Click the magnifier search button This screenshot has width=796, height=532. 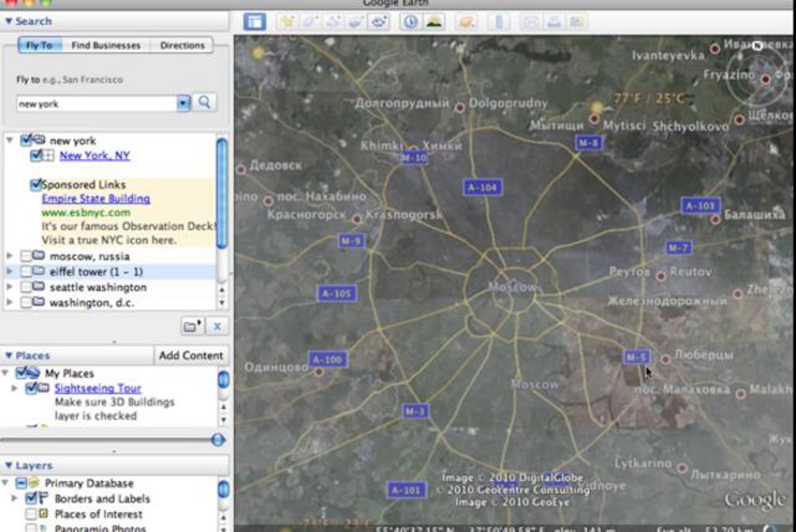pyautogui.click(x=204, y=102)
